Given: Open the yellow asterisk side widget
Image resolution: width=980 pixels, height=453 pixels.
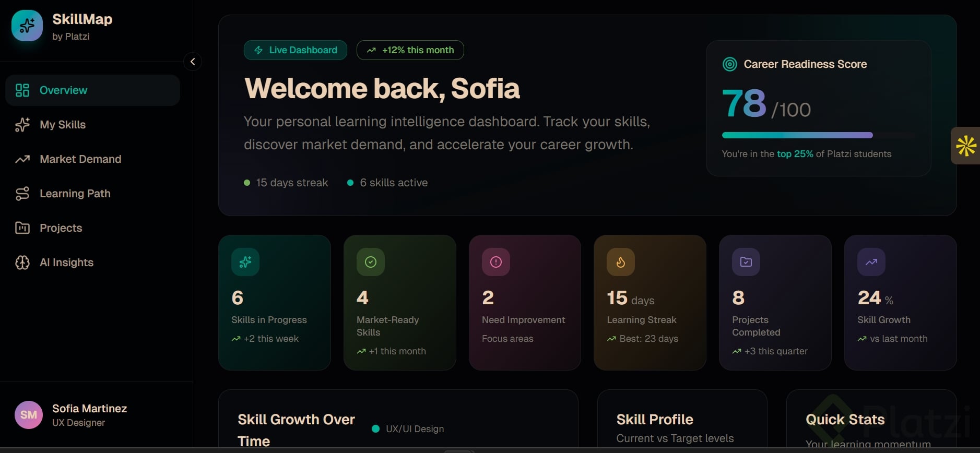Looking at the screenshot, I should pos(966,146).
